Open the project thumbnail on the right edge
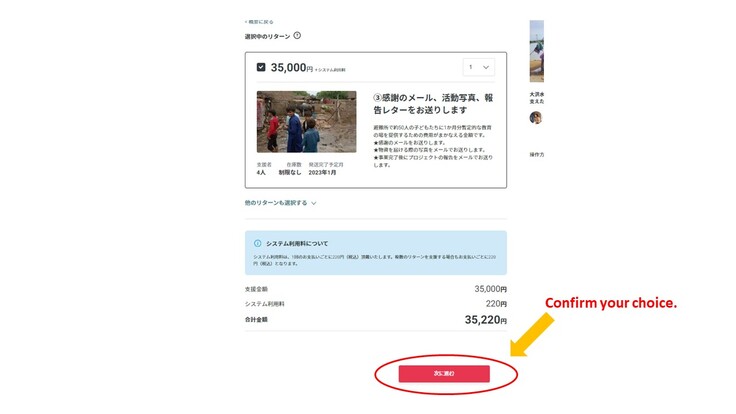 coord(536,51)
